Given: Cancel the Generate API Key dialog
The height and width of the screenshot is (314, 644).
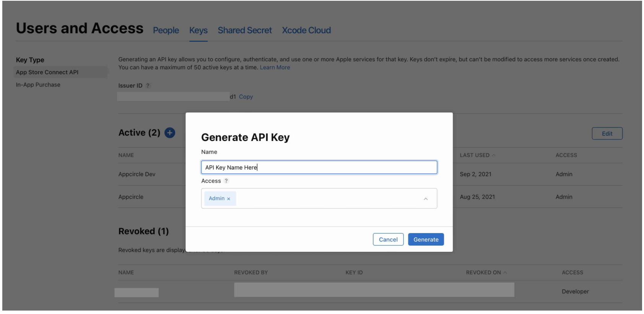Looking at the screenshot, I should click(388, 240).
